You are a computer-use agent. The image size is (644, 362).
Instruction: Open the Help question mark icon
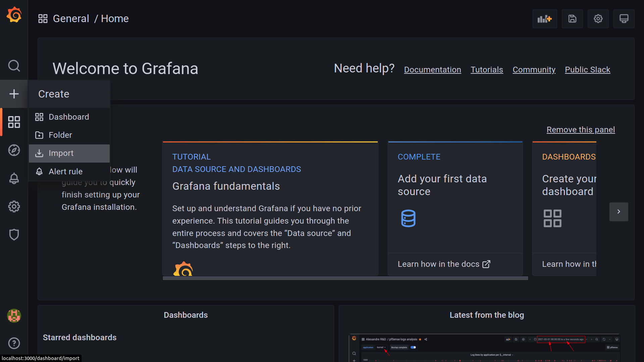(x=14, y=343)
